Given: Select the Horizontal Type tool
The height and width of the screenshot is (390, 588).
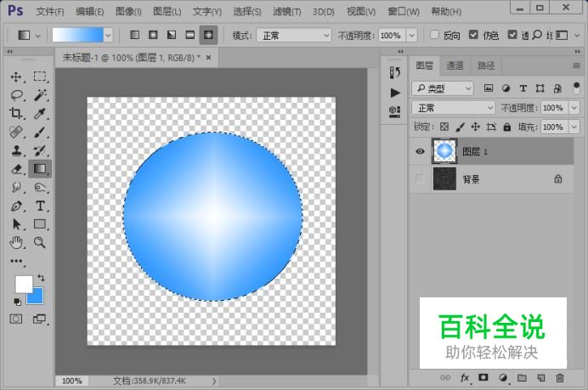Looking at the screenshot, I should pos(40,206).
